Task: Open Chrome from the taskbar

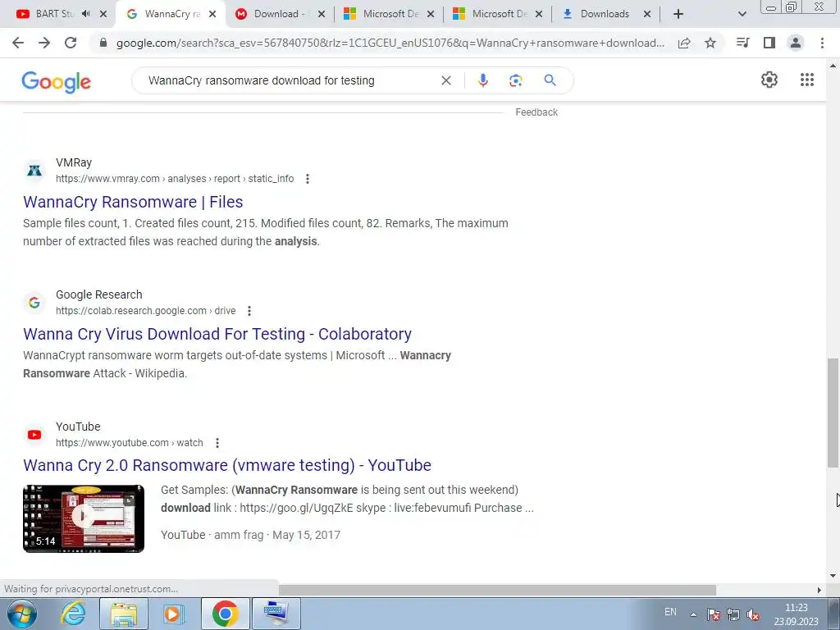Action: [225, 614]
